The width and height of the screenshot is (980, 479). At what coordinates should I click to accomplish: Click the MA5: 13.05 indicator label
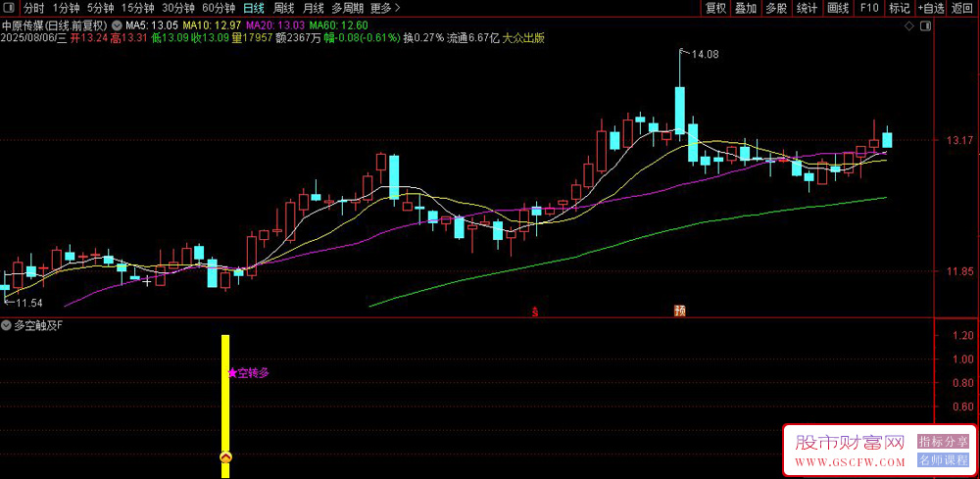(152, 25)
